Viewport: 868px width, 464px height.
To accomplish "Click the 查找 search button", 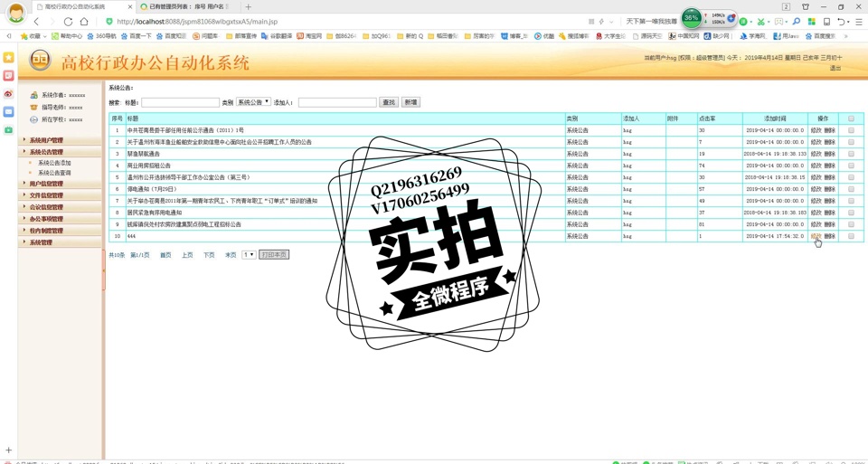I will pyautogui.click(x=388, y=102).
